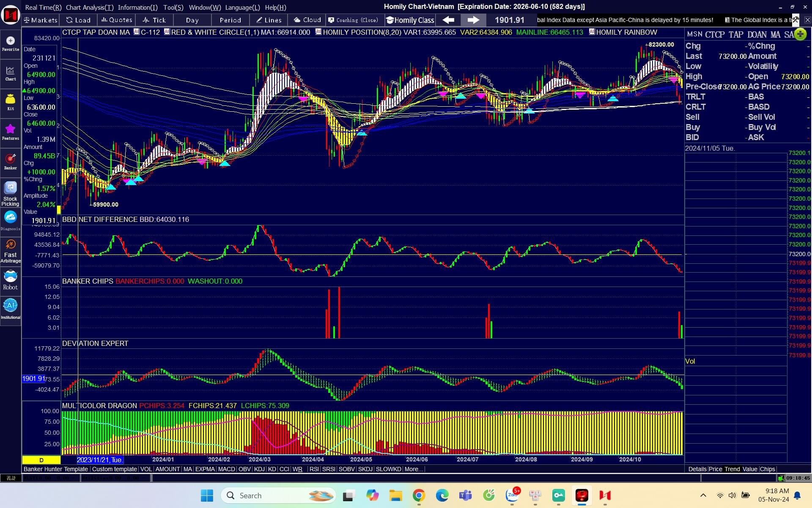Switch to the AMOUNT indicator tab
The image size is (812, 508).
point(167,469)
